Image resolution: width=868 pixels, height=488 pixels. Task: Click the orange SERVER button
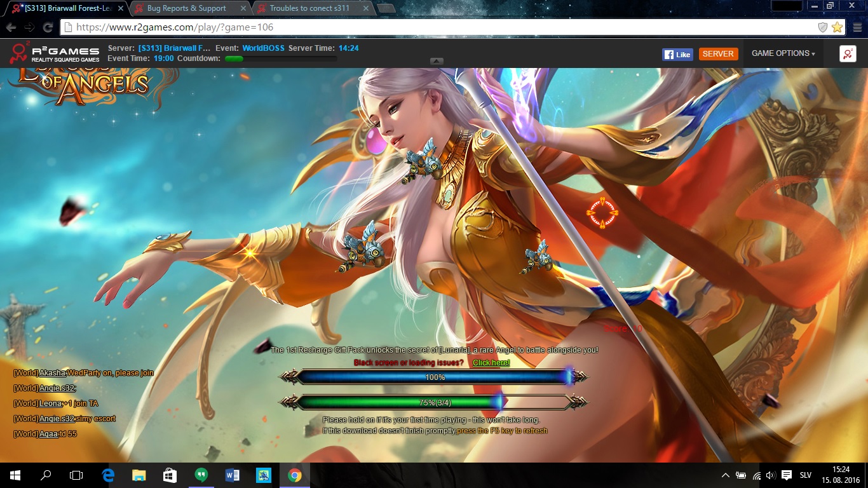pos(718,54)
